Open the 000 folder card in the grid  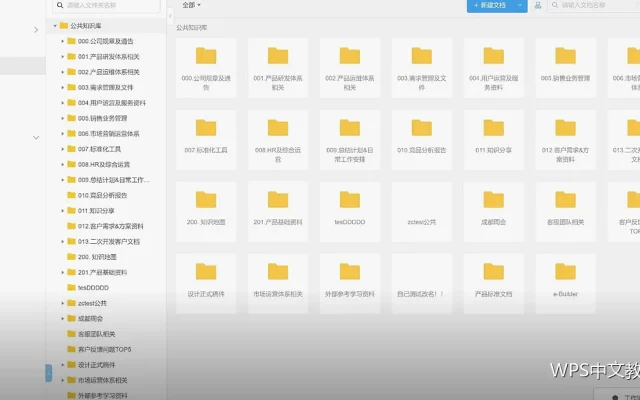click(206, 68)
